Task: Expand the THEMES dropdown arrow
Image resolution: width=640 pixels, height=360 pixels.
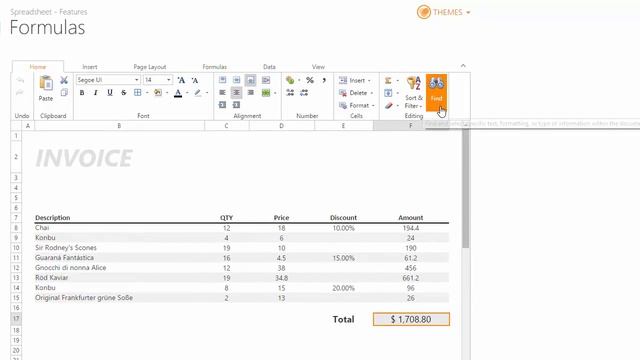Action: click(x=468, y=13)
